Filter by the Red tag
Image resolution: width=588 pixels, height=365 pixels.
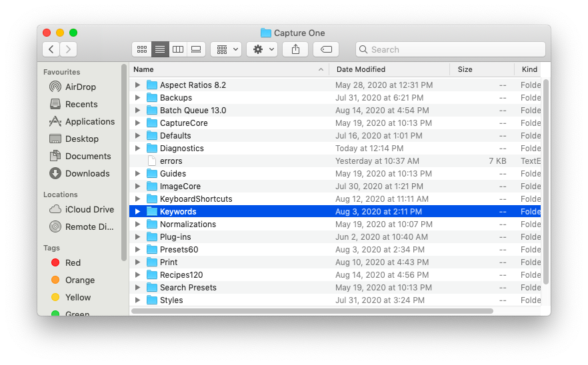[x=66, y=262]
